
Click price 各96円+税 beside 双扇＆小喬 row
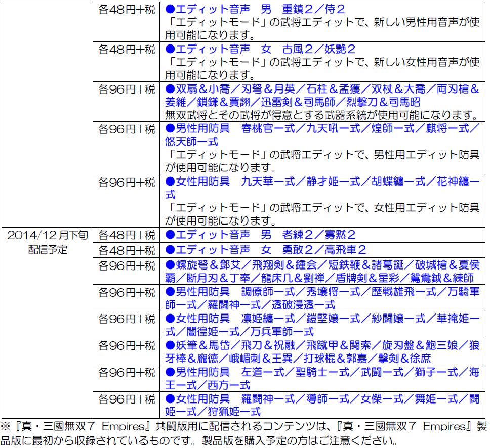point(127,89)
